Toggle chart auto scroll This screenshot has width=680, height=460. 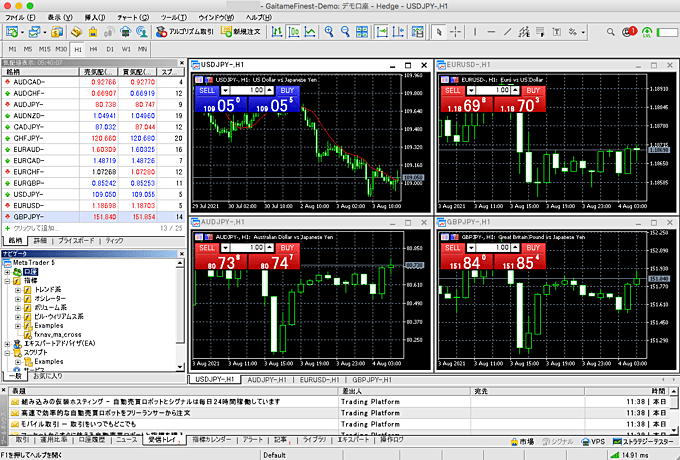(382, 32)
